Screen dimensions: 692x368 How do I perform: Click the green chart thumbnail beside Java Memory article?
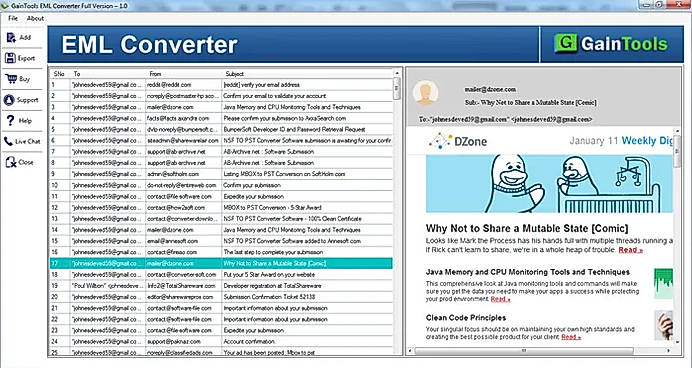pos(663,283)
